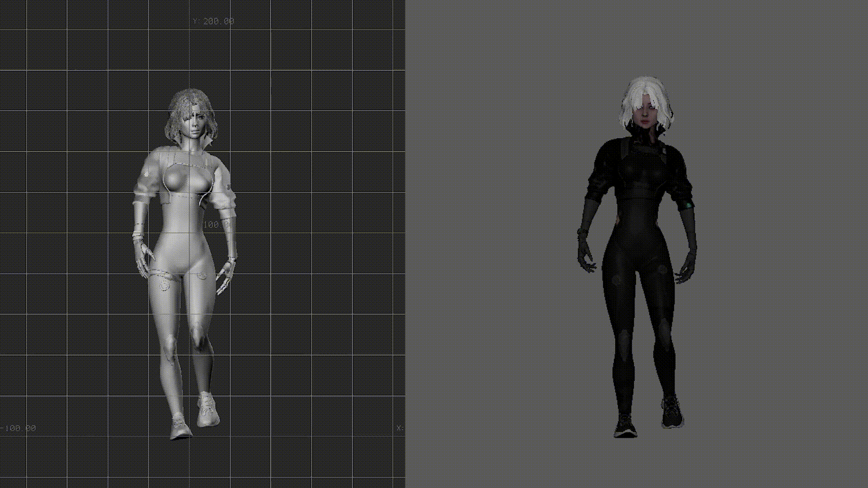
Task: Click the green cuff on textured character's arm
Action: pos(688,206)
